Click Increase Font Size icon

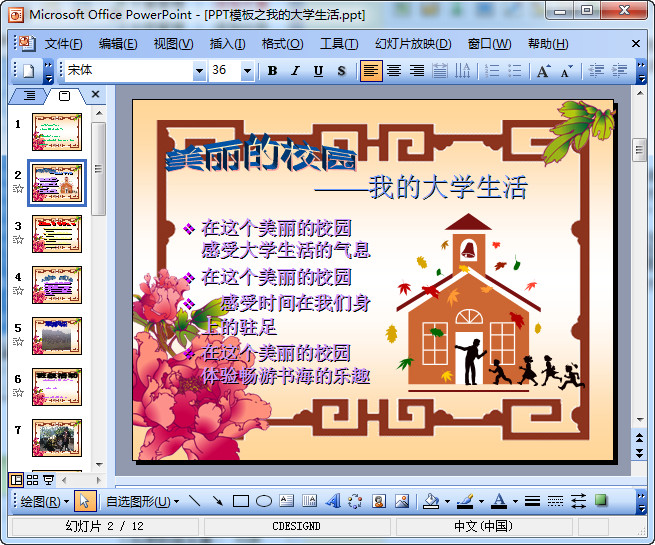pos(543,71)
